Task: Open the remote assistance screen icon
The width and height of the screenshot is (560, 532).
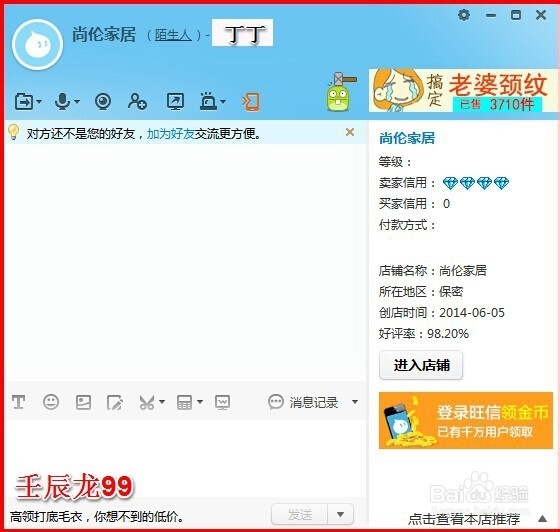Action: coord(175,102)
